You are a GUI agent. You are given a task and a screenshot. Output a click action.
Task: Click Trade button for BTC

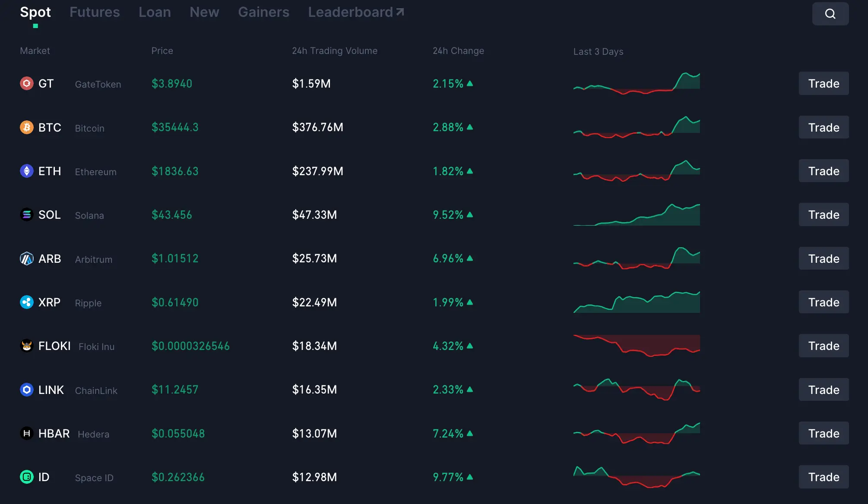coord(824,127)
